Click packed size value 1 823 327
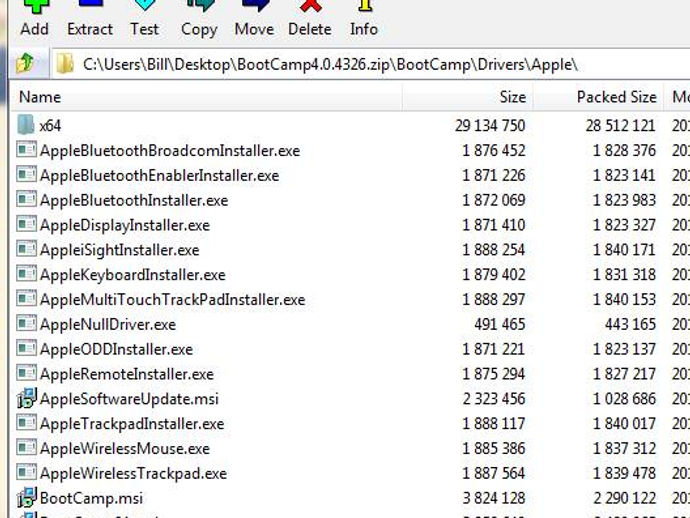 click(624, 225)
